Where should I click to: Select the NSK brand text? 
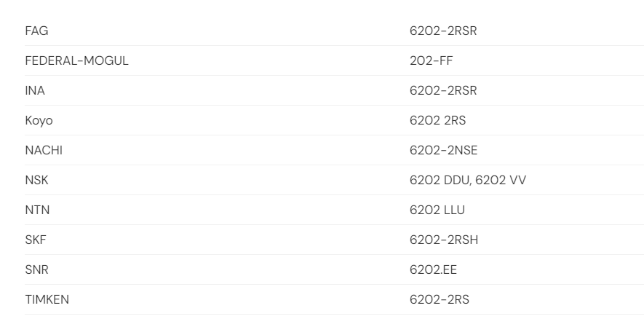point(36,180)
